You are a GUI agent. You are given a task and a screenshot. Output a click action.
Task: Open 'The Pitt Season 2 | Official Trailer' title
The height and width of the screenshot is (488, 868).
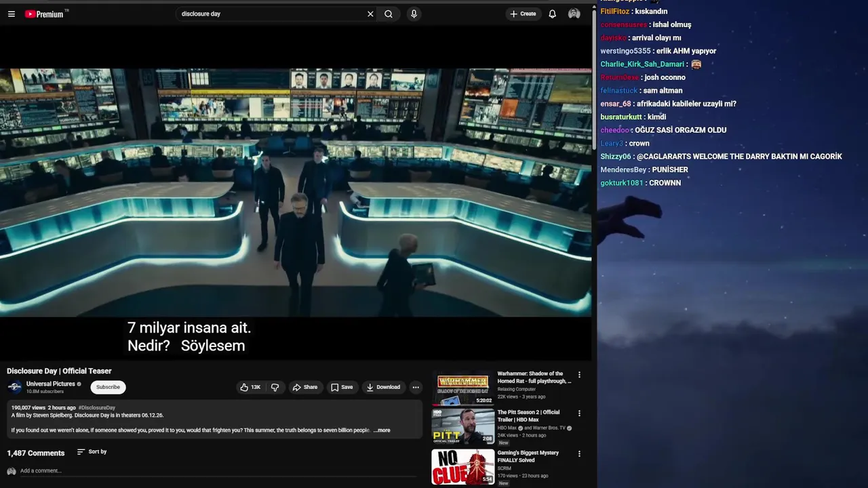click(529, 415)
